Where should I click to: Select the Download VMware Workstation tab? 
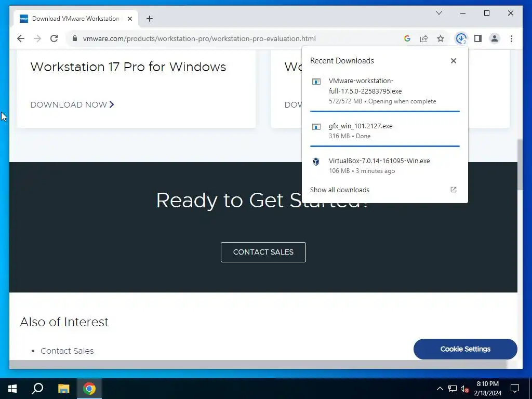click(x=76, y=19)
